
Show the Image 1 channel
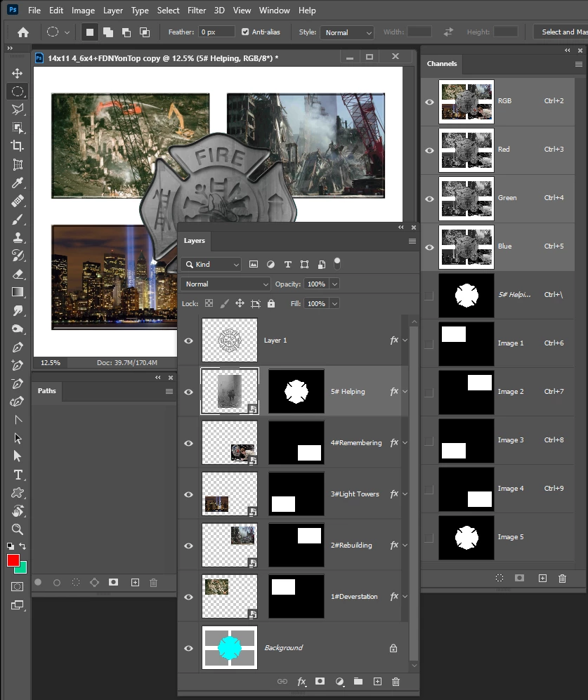(x=429, y=344)
